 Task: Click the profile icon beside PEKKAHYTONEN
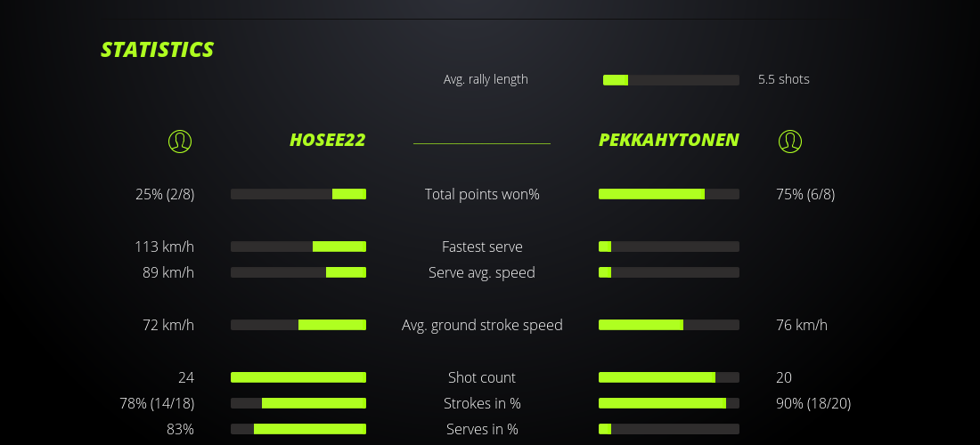tap(790, 141)
